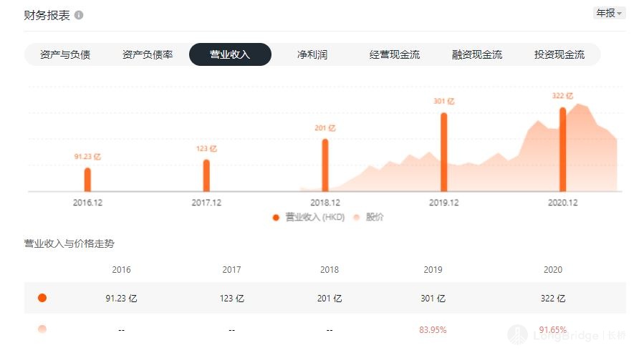This screenshot has height=358, width=644.
Task: Switch to the 资产与负债 tab
Action: tap(65, 54)
